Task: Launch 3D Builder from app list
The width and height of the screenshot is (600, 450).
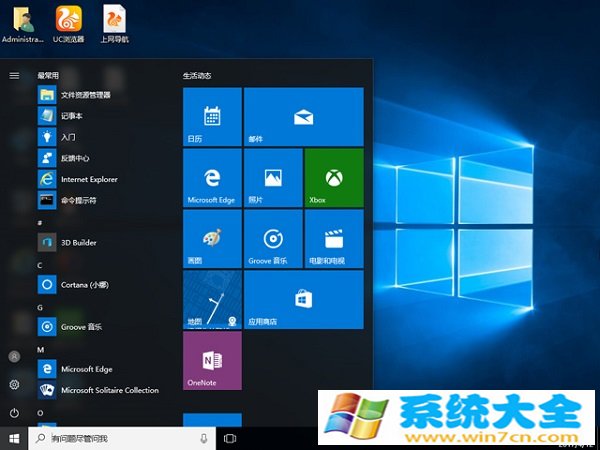Action: [103, 243]
